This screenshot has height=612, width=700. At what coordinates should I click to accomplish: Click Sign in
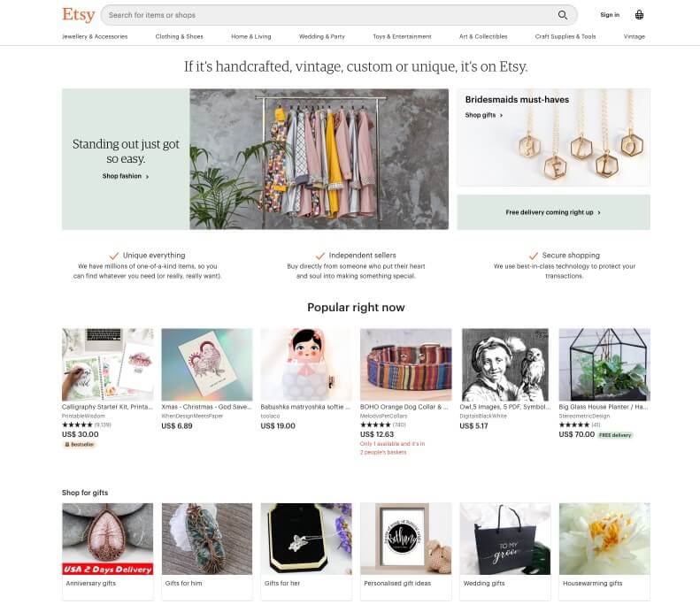coord(610,15)
